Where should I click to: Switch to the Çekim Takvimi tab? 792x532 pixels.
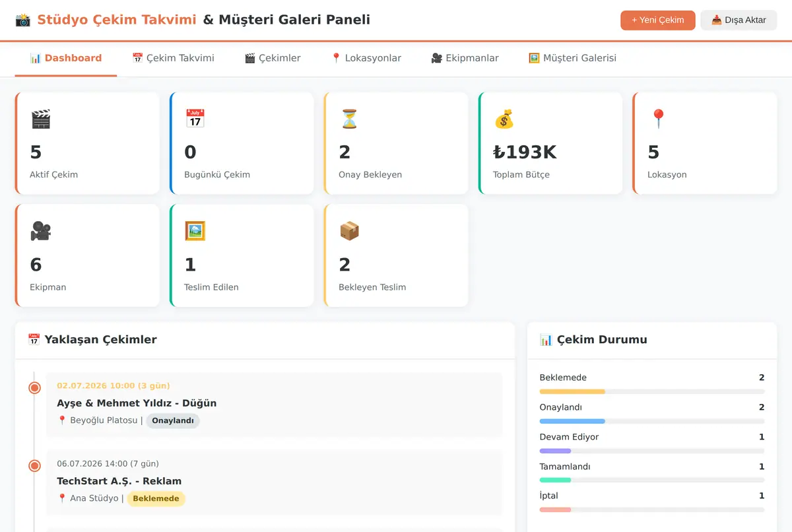(173, 58)
